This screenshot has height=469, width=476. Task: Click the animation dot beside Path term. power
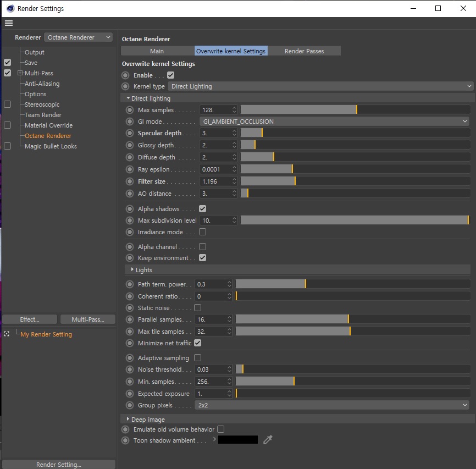pyautogui.click(x=130, y=284)
